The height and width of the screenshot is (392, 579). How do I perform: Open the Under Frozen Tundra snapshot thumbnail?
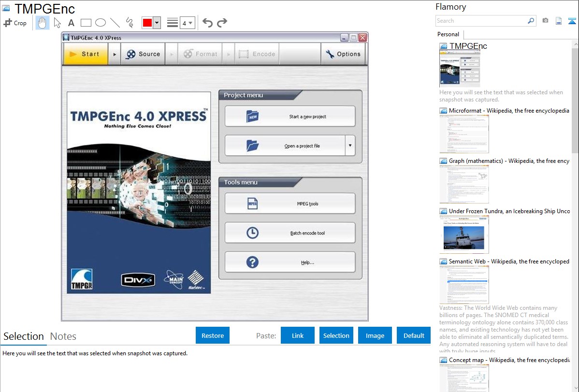(464, 234)
